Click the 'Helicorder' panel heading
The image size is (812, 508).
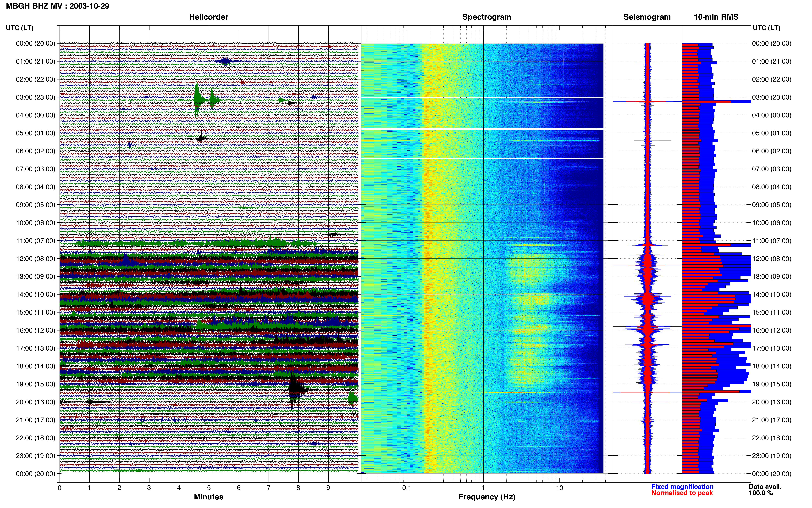[209, 17]
